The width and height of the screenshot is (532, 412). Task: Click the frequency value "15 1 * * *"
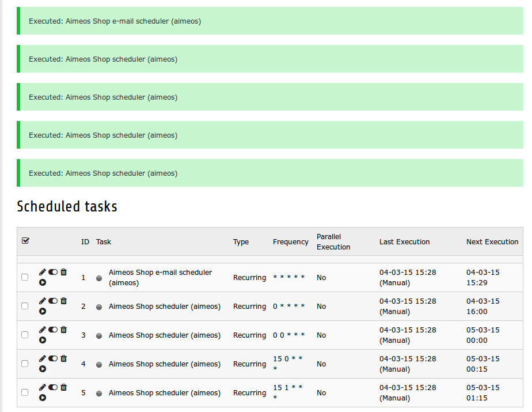coord(288,392)
